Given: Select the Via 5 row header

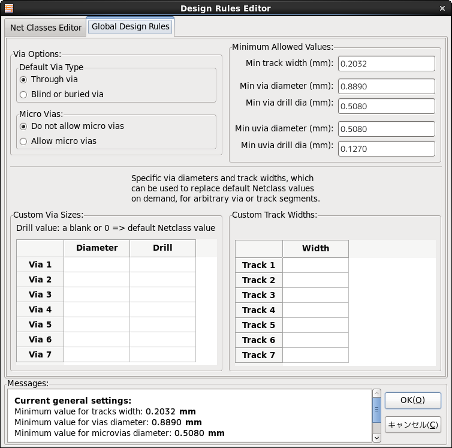Looking at the screenshot, I should coord(40,325).
